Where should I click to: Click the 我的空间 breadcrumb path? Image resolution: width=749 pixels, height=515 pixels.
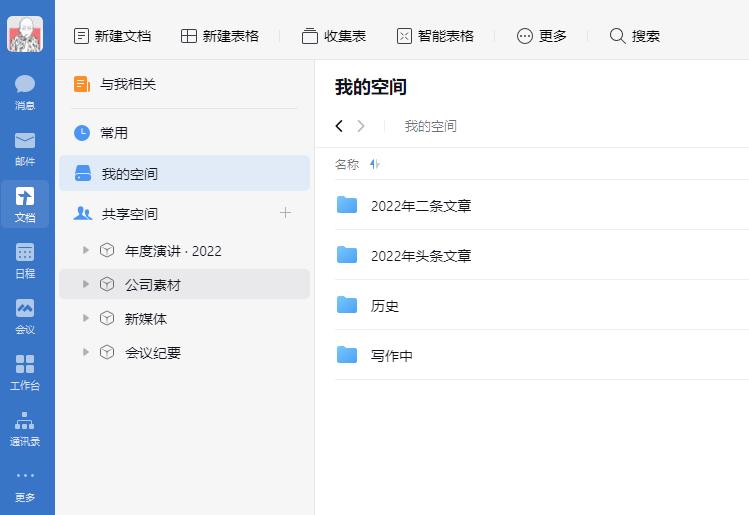[430, 126]
